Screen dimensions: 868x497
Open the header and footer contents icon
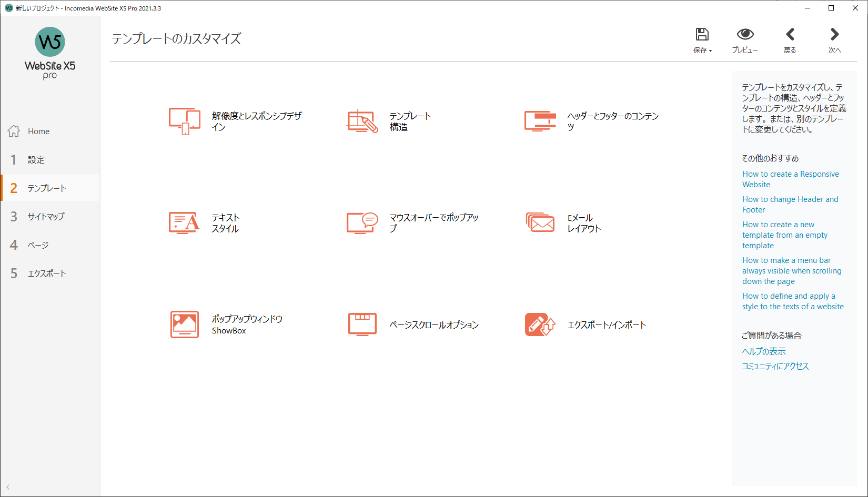[540, 121]
